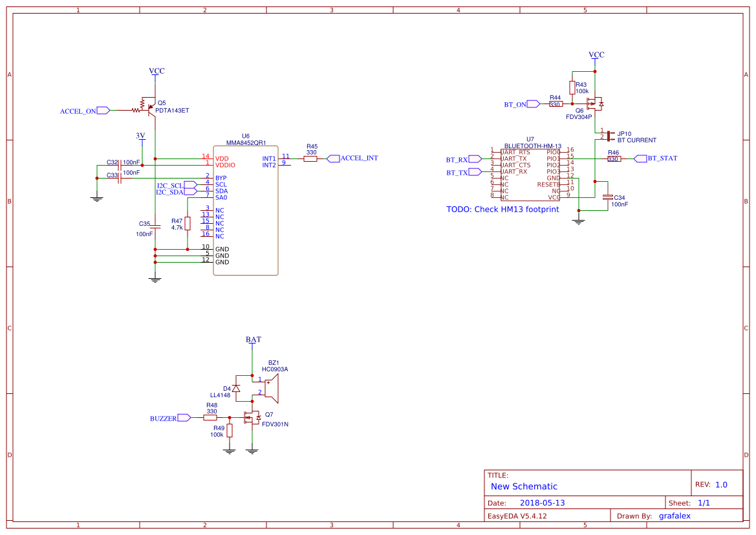
Task: Click the PIO3 pin label on U7
Action: [554, 171]
